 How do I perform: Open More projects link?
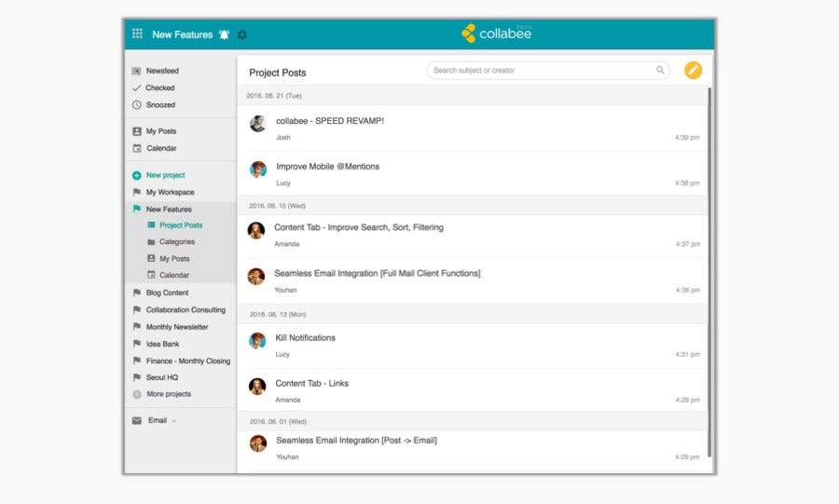click(x=169, y=394)
